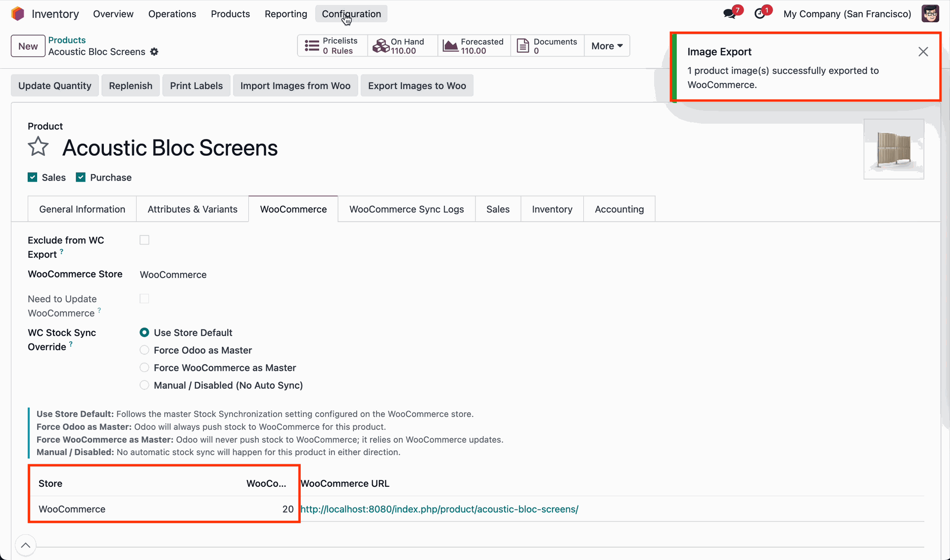
Task: Open the On Hand 110.00 stat button
Action: (403, 46)
